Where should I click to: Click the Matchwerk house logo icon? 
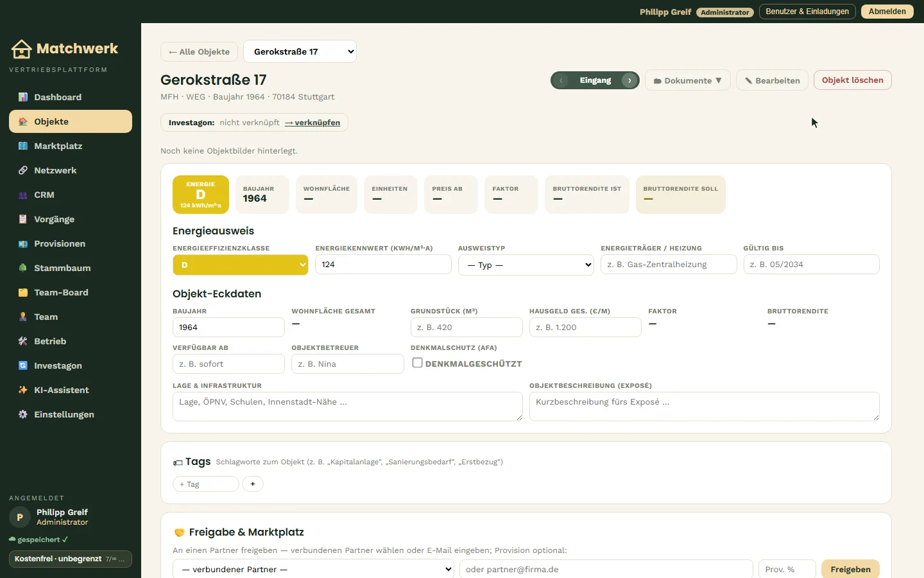[21, 49]
